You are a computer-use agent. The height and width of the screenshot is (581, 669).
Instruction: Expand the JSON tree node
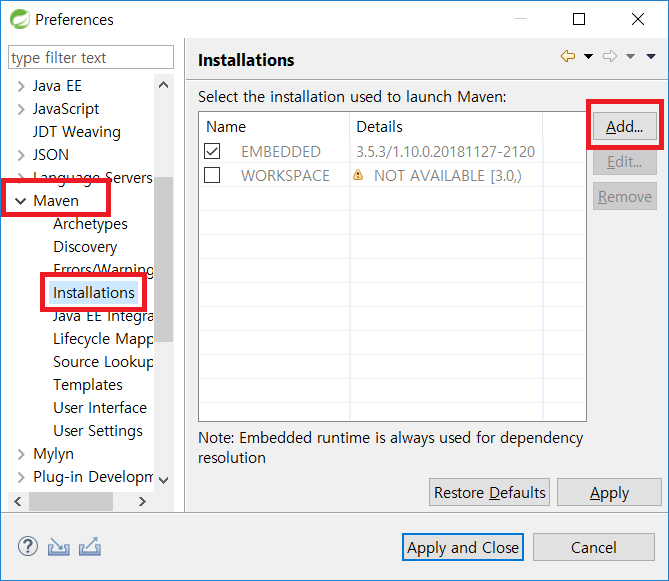click(x=21, y=155)
